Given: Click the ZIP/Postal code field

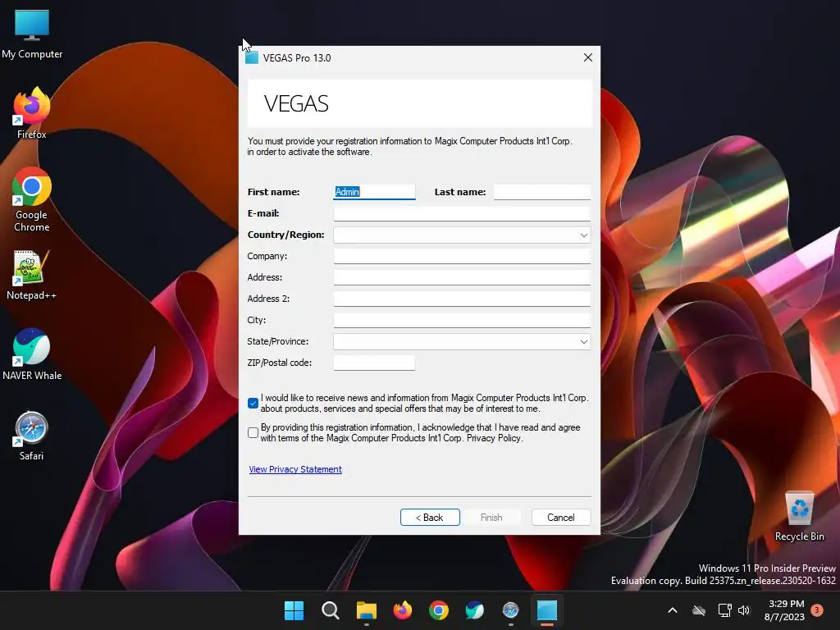Looking at the screenshot, I should (374, 363).
